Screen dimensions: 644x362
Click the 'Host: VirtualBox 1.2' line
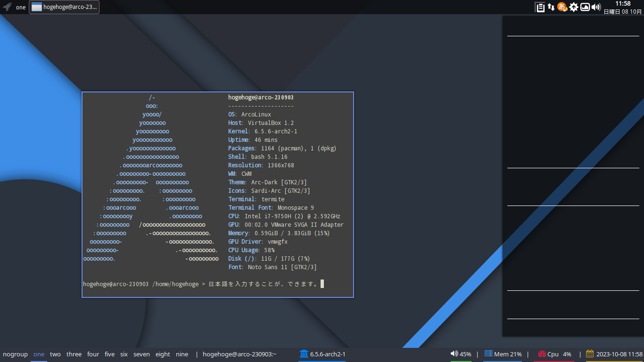pos(261,123)
